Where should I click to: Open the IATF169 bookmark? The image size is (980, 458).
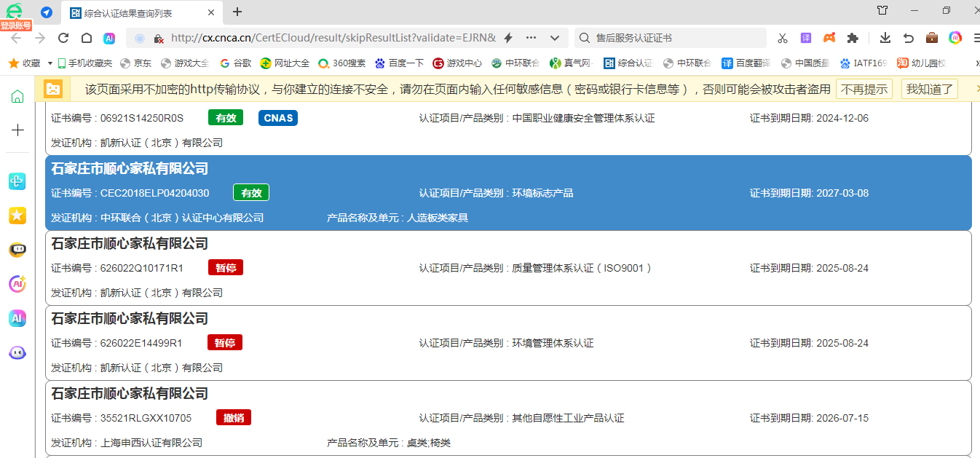(x=864, y=63)
